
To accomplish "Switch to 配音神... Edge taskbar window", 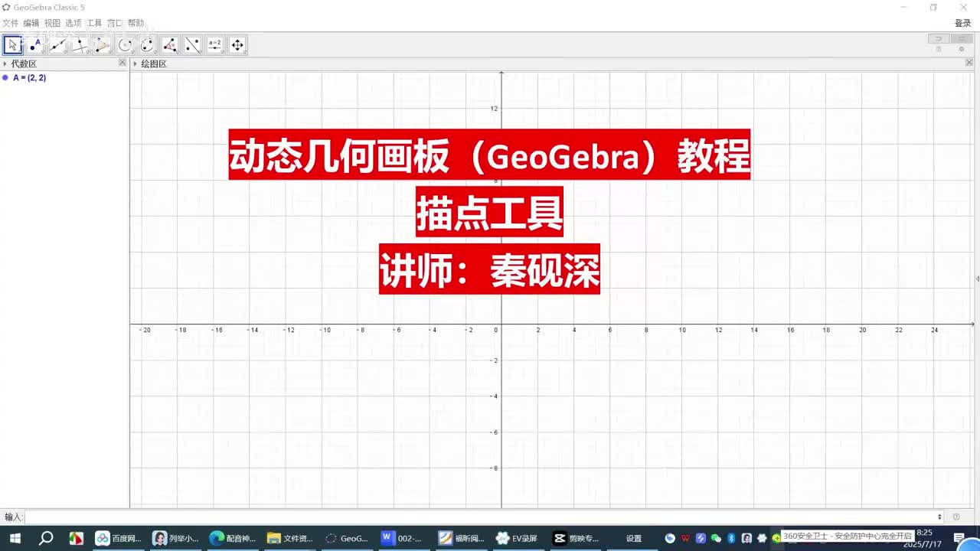I will pyautogui.click(x=233, y=538).
